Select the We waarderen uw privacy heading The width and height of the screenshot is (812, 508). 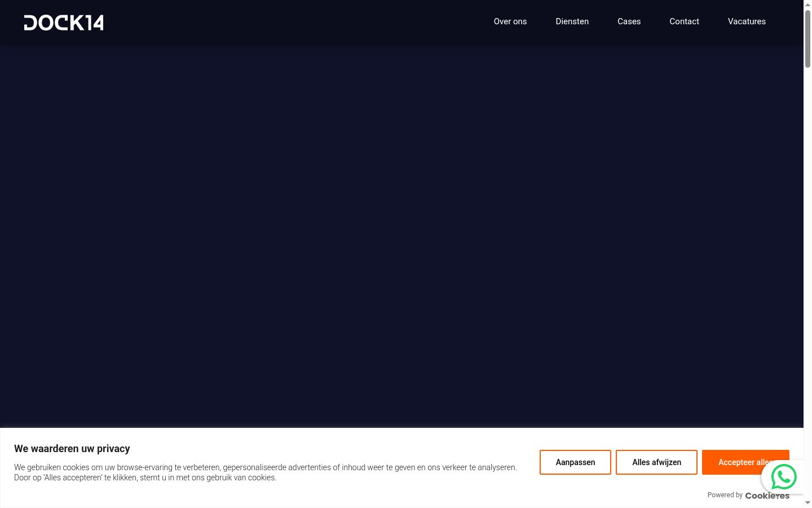coord(72,449)
